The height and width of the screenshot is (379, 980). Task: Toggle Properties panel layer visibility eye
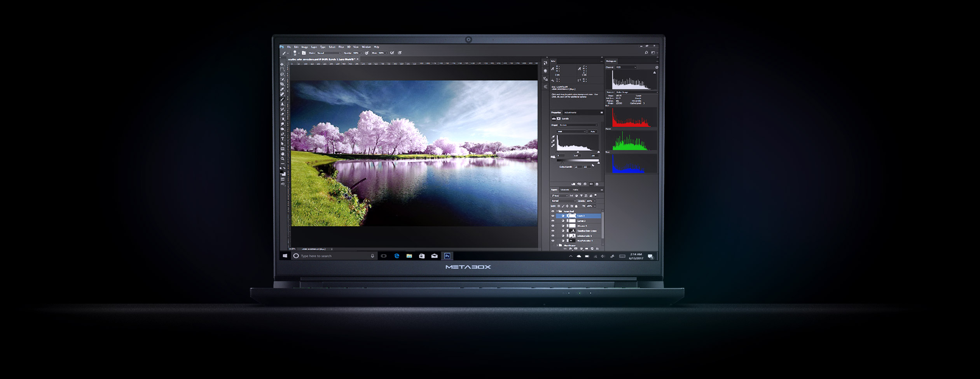(x=591, y=184)
